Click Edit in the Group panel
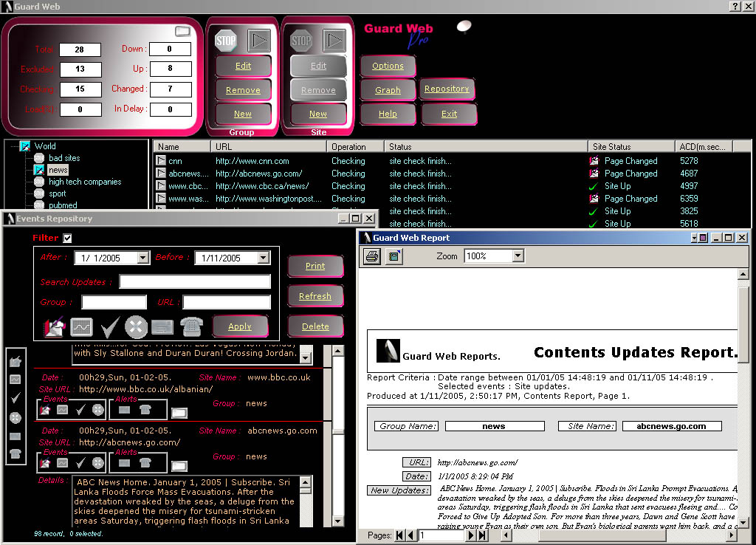This screenshot has width=756, height=545. 243,66
